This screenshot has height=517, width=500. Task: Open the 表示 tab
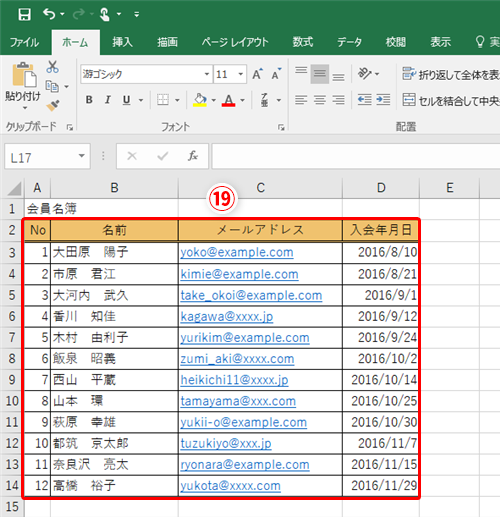(x=440, y=42)
